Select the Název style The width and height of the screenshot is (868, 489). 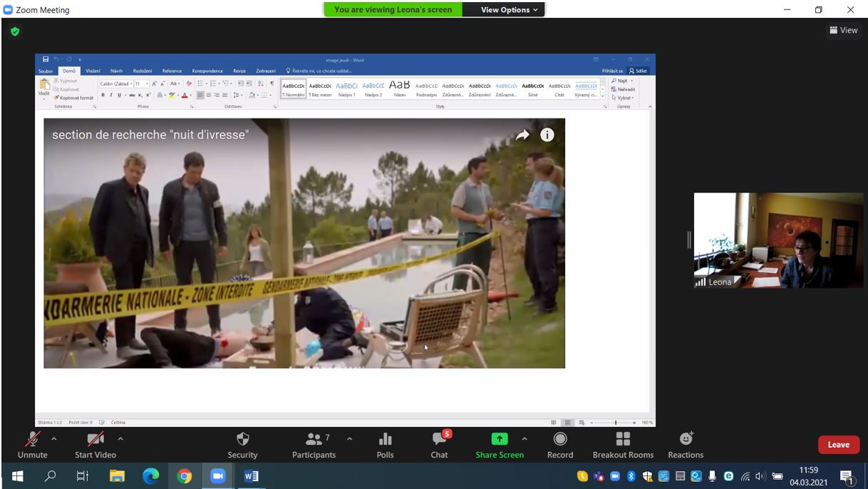(x=400, y=89)
